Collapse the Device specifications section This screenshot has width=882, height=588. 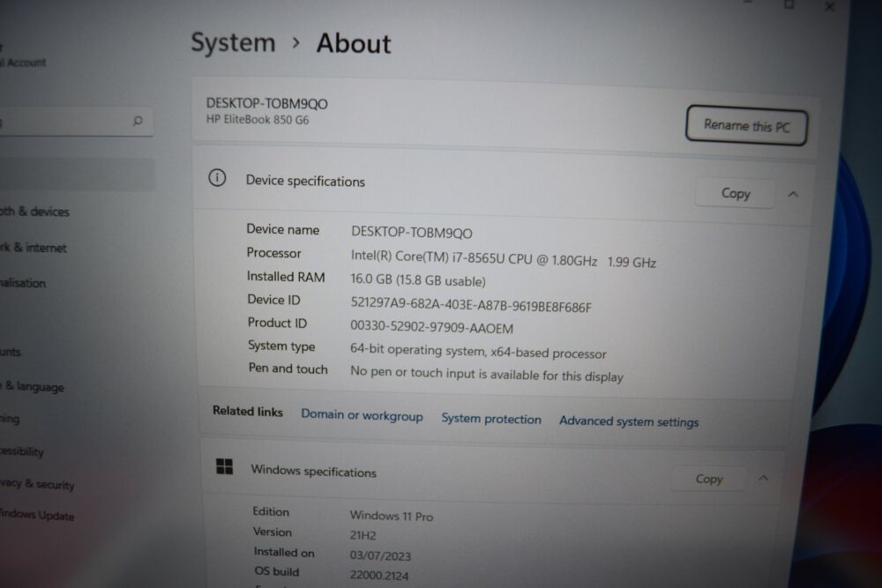point(793,195)
